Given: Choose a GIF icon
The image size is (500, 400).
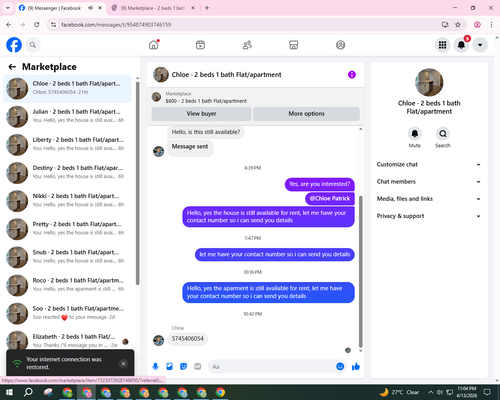Looking at the screenshot, I should [x=198, y=367].
